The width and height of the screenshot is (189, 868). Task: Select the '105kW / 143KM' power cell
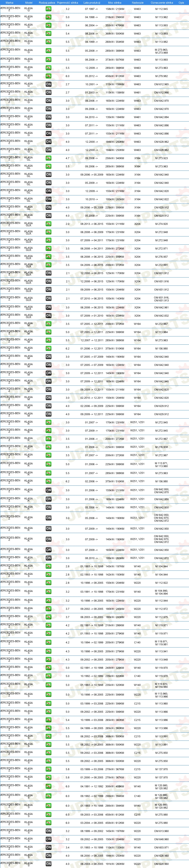coord(115,299)
